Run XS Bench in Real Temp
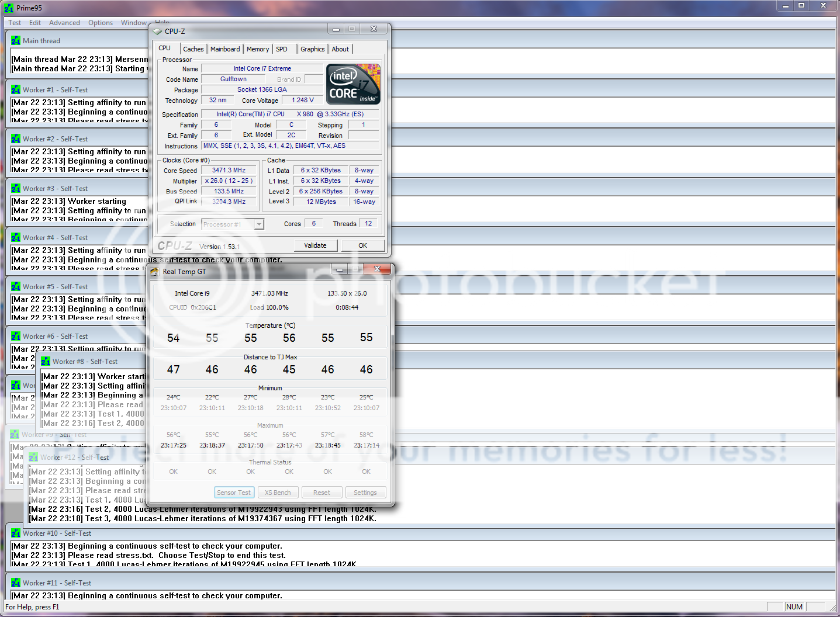Image resolution: width=840 pixels, height=617 pixels. click(278, 492)
